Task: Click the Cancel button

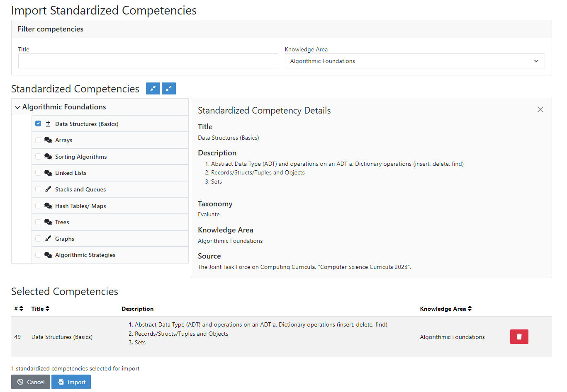Action: click(x=30, y=382)
